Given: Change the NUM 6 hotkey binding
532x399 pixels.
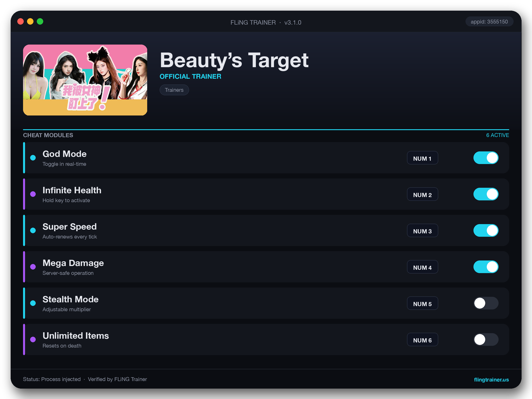Looking at the screenshot, I should (x=422, y=339).
